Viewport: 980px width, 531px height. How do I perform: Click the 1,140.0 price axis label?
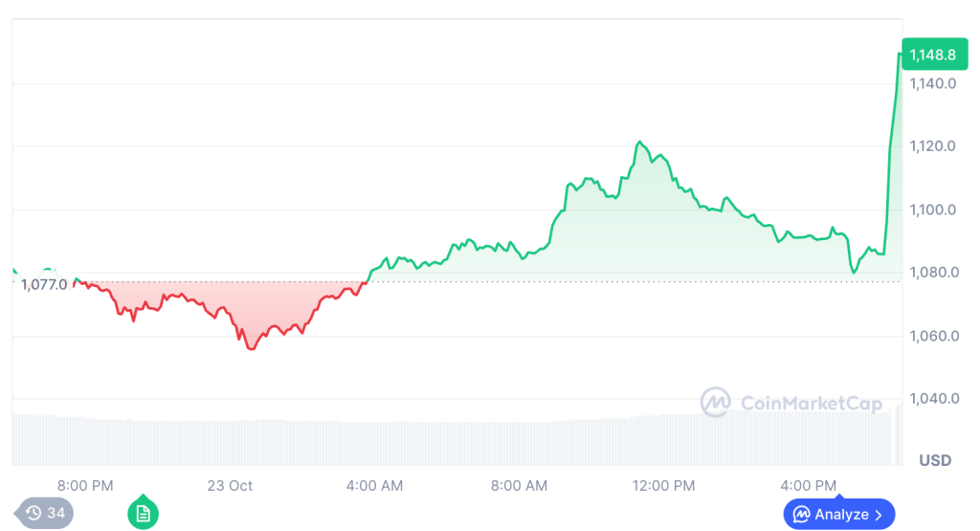933,84
